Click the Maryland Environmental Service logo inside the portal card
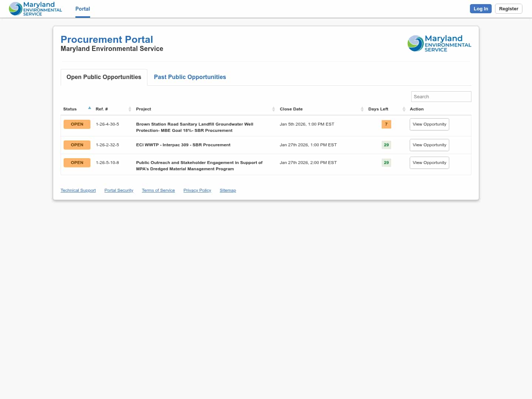The height and width of the screenshot is (399, 532). point(439,43)
